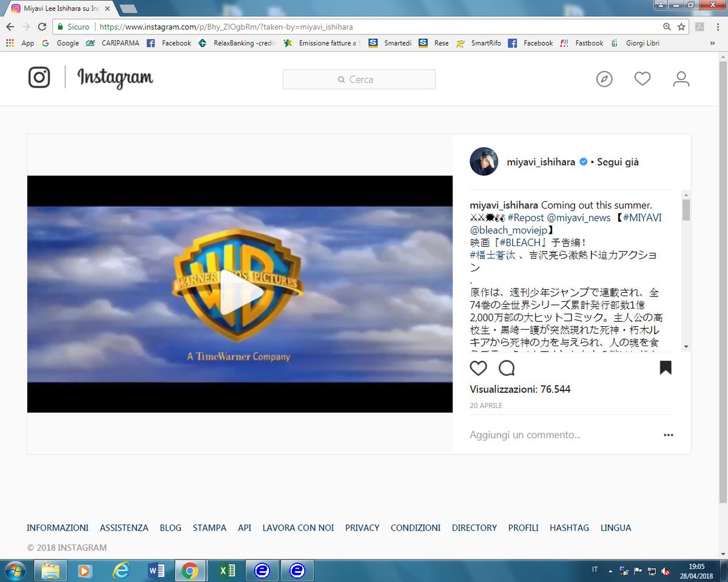The height and width of the screenshot is (582, 728).
Task: Open the CARIPARMA bookmark
Action: point(112,43)
